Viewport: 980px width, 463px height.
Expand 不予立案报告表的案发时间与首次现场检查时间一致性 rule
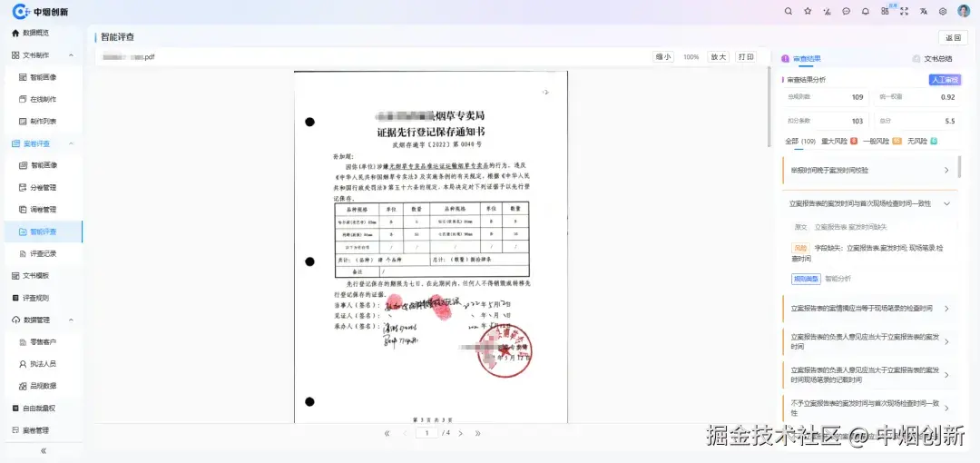869,408
